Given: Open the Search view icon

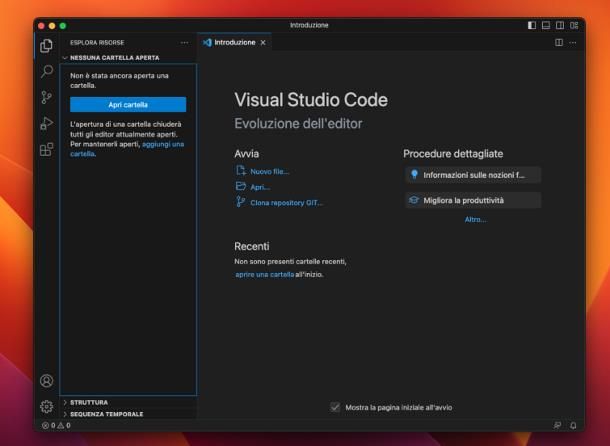Looking at the screenshot, I should pos(47,71).
